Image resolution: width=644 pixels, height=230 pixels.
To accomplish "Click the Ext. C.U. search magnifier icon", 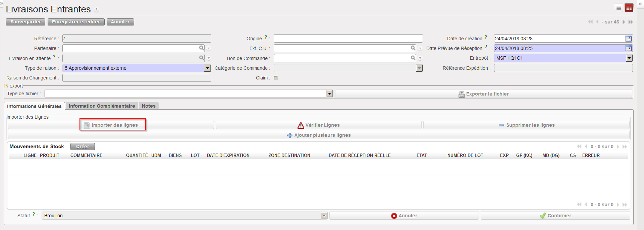I will [x=413, y=48].
